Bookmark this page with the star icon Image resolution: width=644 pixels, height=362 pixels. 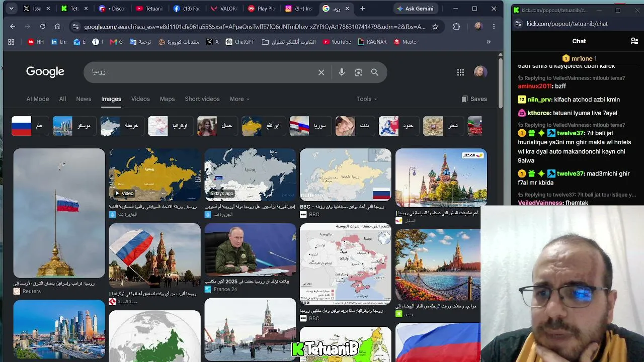[435, 27]
